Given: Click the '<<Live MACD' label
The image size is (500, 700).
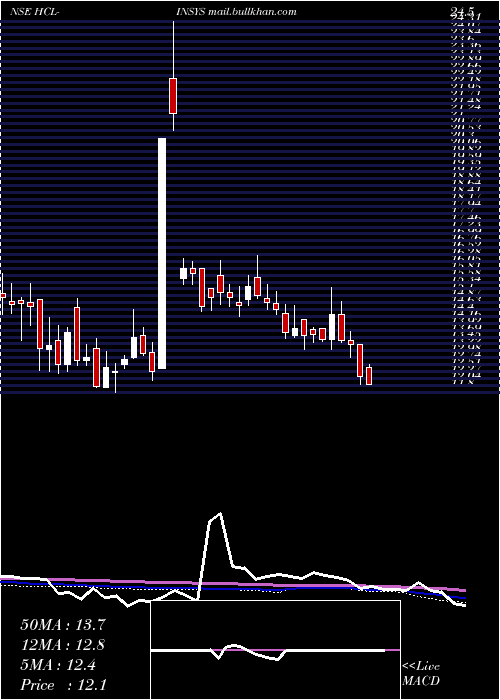Looking at the screenshot, I should (x=421, y=674).
